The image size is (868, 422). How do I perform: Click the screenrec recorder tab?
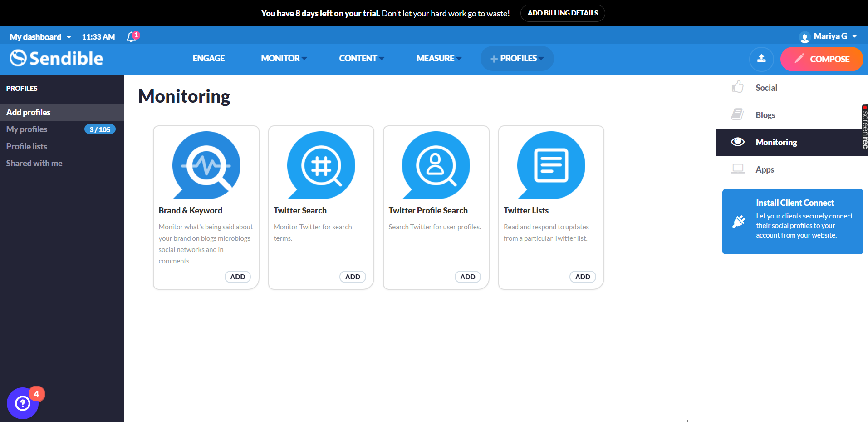click(865, 127)
